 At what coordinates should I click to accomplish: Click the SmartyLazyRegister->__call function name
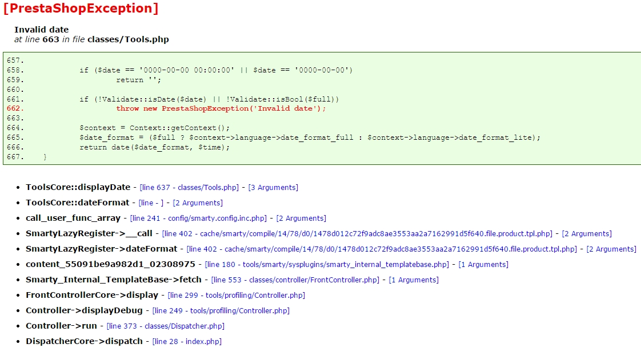click(x=89, y=234)
